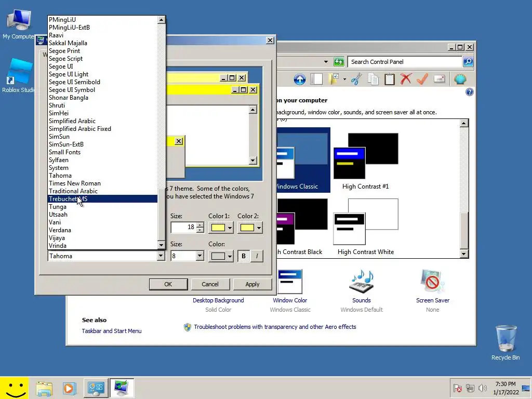Click the Cut scissors toolbar icon
The height and width of the screenshot is (399, 532).
[356, 79]
